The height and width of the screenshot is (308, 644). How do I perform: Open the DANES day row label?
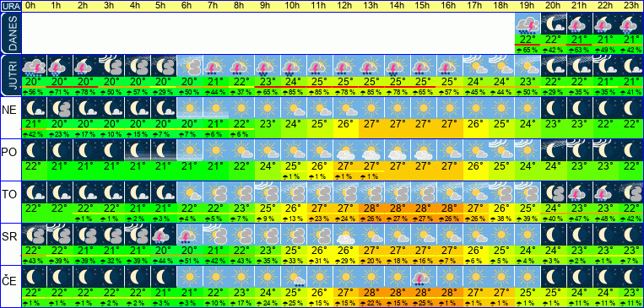coord(10,33)
